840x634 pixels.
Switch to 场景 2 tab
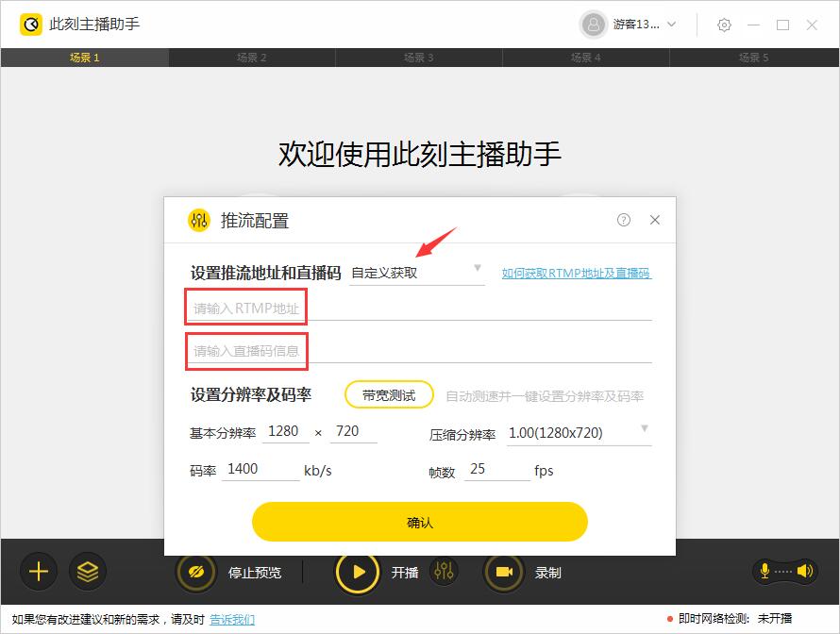tap(252, 58)
